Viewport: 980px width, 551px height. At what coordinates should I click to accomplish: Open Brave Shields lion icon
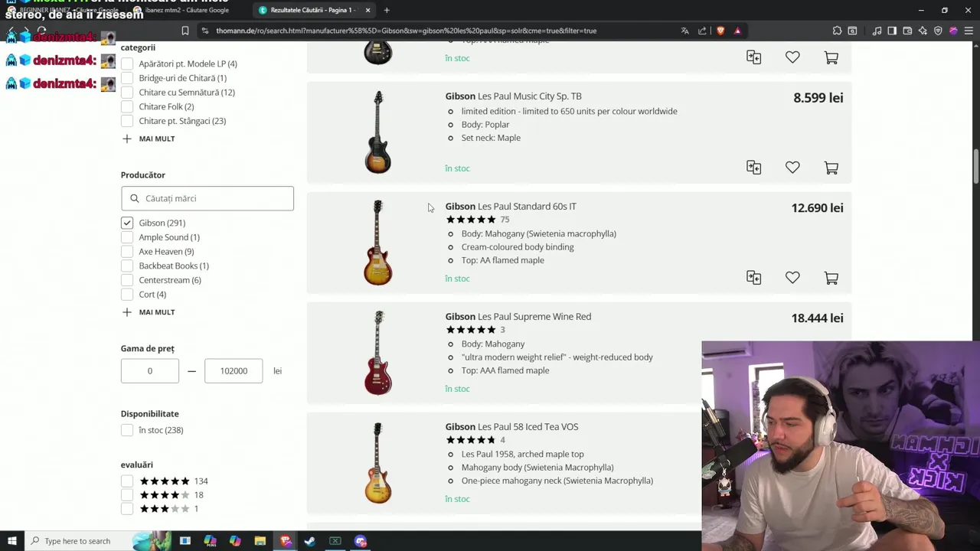[x=720, y=31]
